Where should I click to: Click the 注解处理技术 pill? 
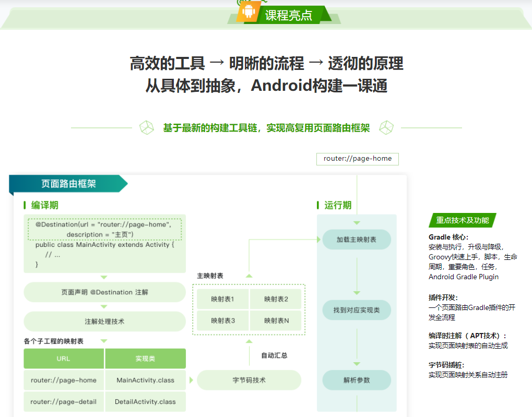pos(104,321)
